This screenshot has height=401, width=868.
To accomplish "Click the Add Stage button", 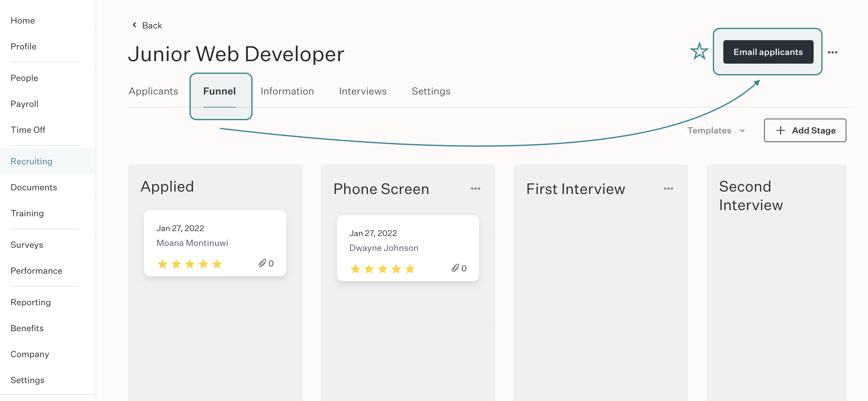I will (805, 130).
